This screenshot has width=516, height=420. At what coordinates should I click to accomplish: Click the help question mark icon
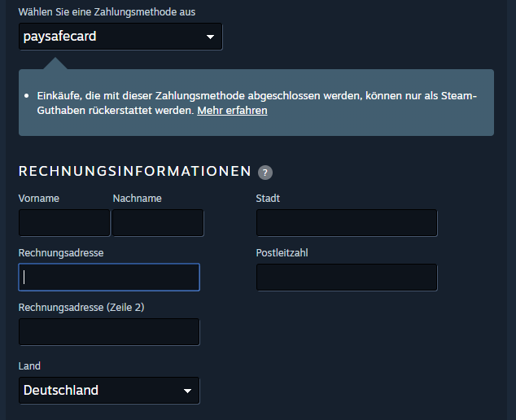pos(265,173)
